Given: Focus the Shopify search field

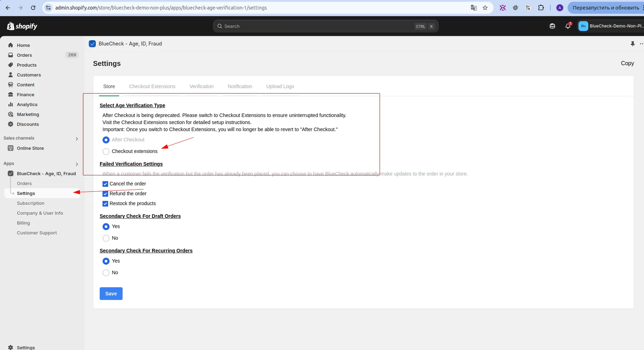Looking at the screenshot, I should (326, 26).
